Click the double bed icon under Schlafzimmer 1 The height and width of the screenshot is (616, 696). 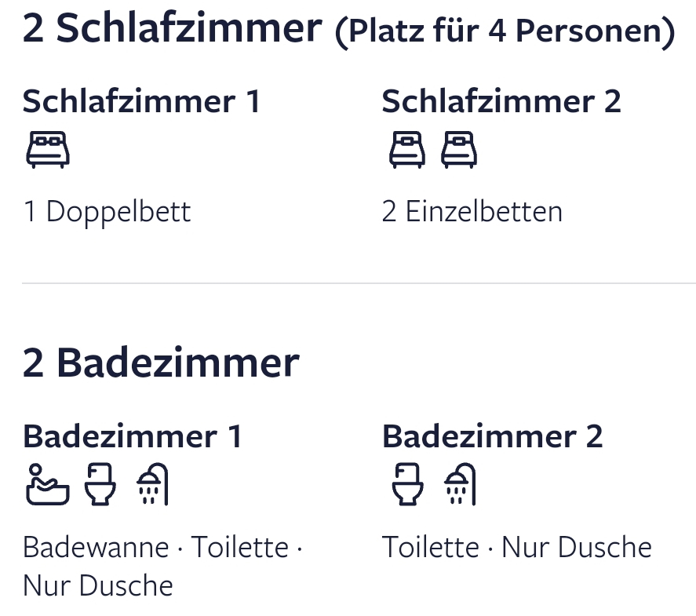tap(48, 150)
